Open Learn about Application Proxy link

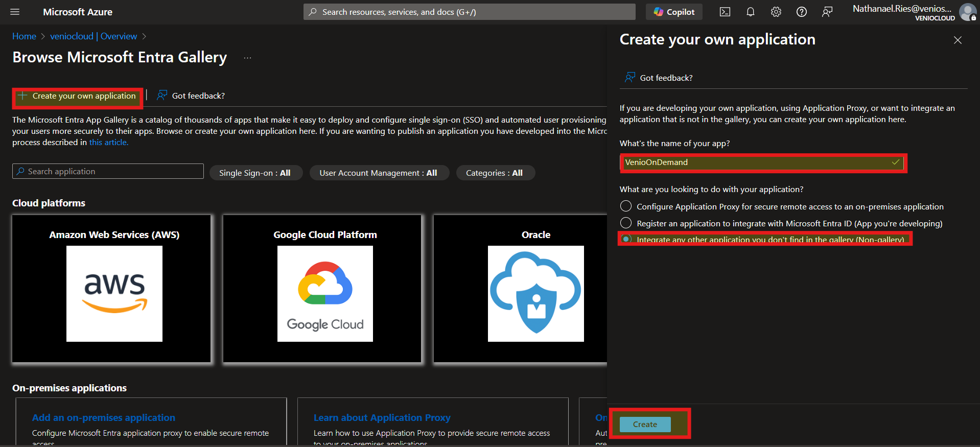click(x=382, y=417)
